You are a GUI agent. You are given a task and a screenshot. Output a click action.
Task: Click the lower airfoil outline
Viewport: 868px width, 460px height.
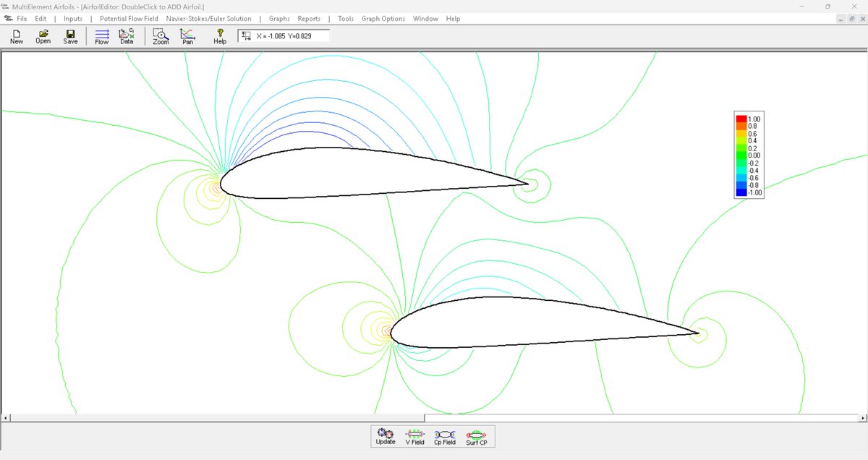click(544, 323)
